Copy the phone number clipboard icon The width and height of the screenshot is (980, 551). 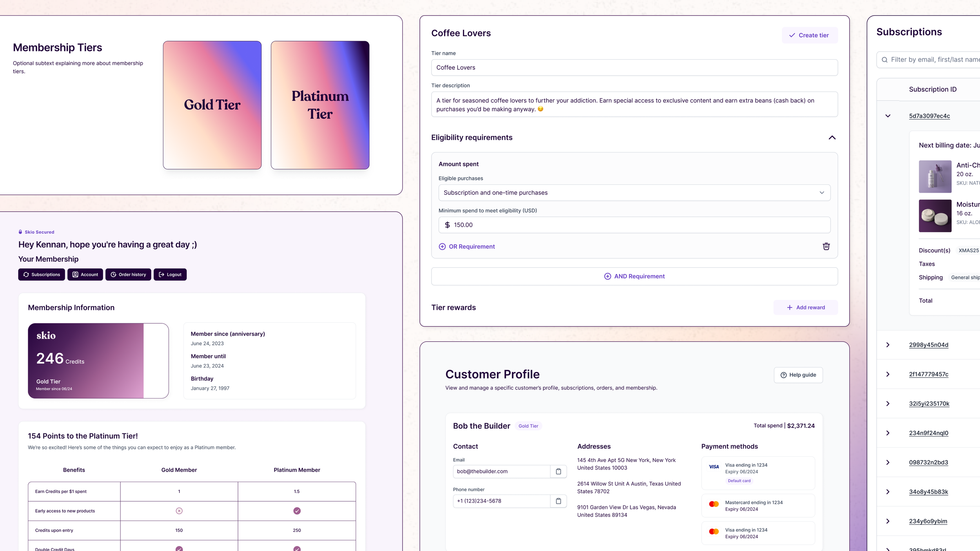coord(558,501)
